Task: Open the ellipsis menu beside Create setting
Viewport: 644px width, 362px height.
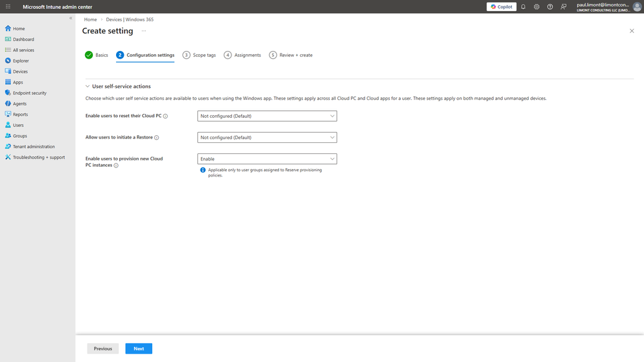Action: point(144,31)
